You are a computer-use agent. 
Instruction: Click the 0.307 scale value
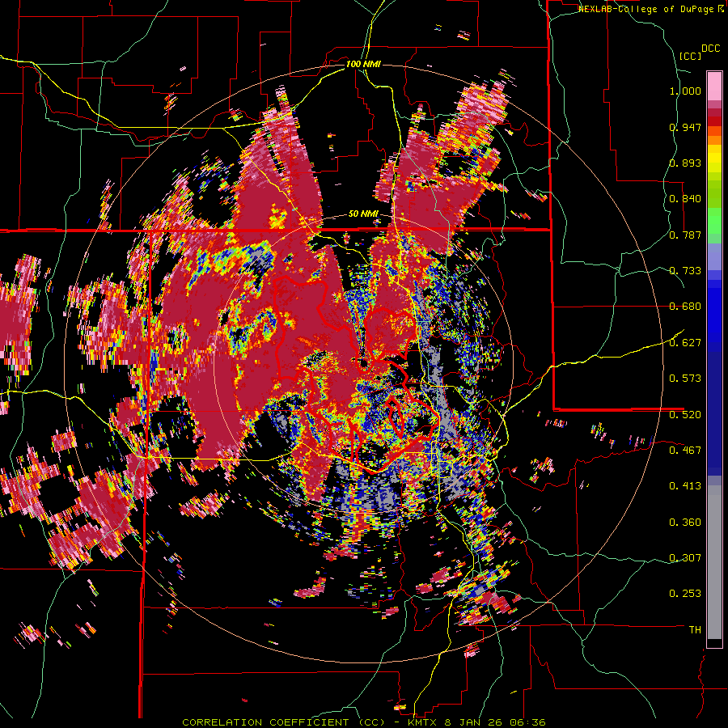point(685,558)
